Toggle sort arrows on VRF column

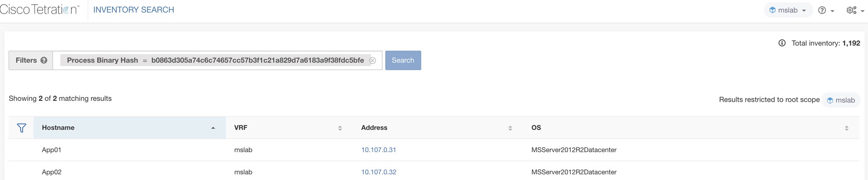[x=340, y=128]
